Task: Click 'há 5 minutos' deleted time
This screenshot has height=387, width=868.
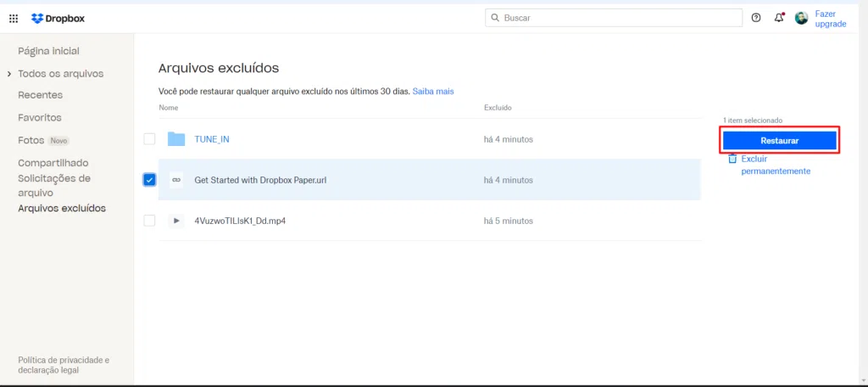Action: (x=509, y=221)
